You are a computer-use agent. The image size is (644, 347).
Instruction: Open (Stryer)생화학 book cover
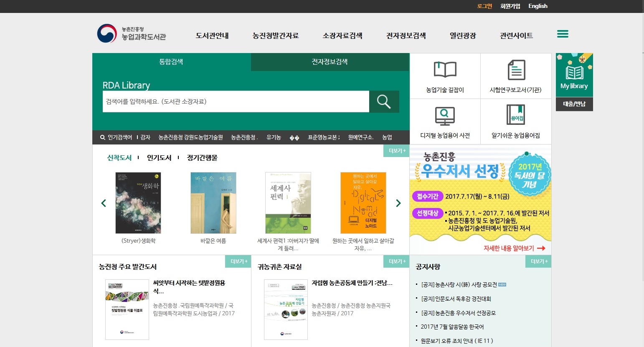pos(138,203)
